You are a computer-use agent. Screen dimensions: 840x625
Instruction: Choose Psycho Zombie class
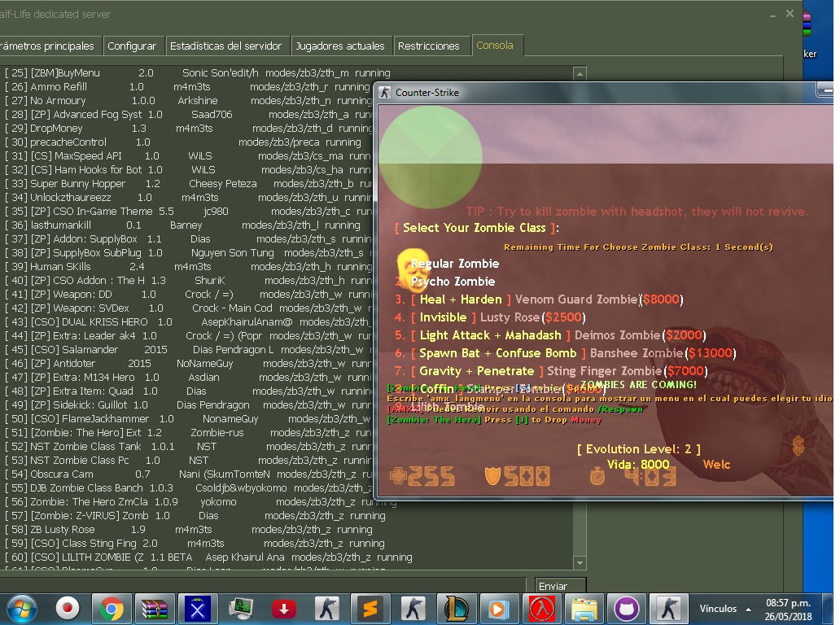pyautogui.click(x=453, y=282)
